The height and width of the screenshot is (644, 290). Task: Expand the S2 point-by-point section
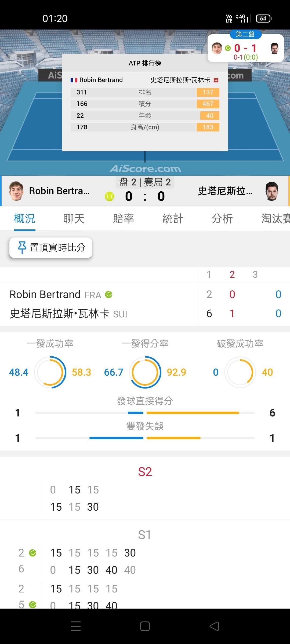pyautogui.click(x=145, y=472)
